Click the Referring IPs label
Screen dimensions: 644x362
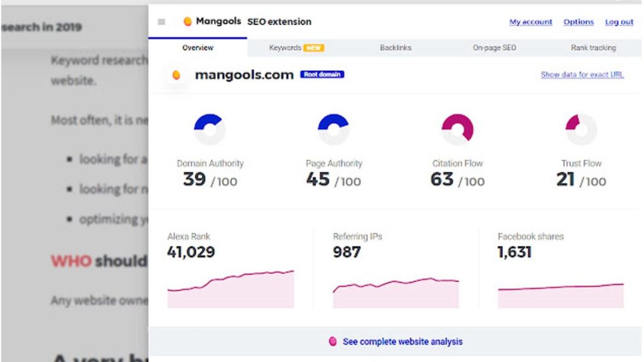357,236
